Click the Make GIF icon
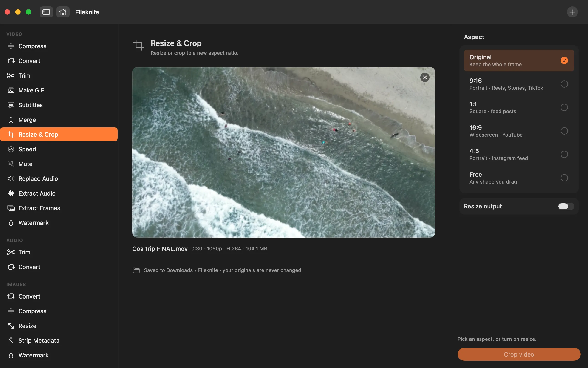This screenshot has height=368, width=588. (11, 90)
